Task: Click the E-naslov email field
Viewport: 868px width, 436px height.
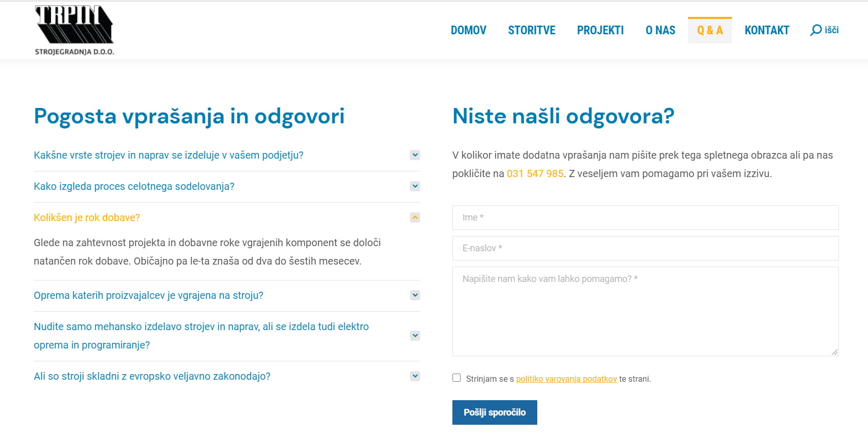Action: [x=645, y=248]
